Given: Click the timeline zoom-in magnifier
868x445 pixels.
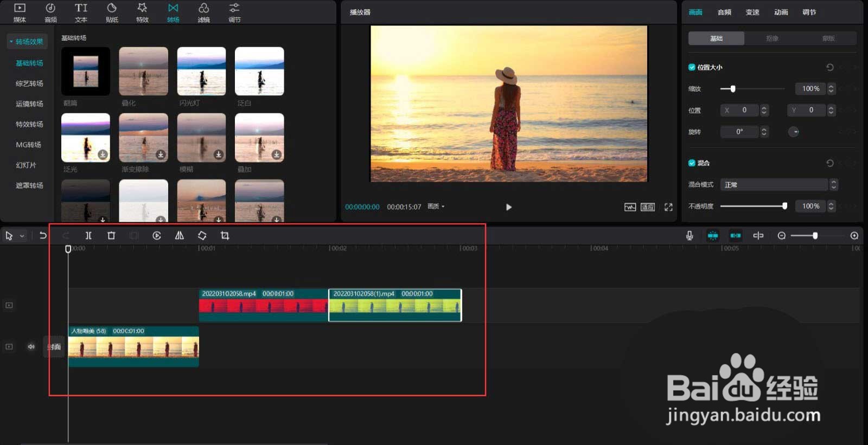Looking at the screenshot, I should [854, 235].
